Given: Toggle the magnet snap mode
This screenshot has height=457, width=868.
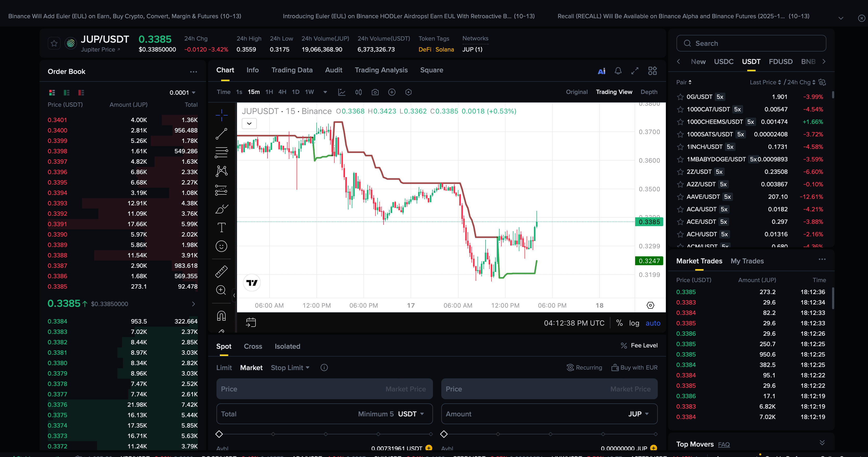Looking at the screenshot, I should 221,316.
